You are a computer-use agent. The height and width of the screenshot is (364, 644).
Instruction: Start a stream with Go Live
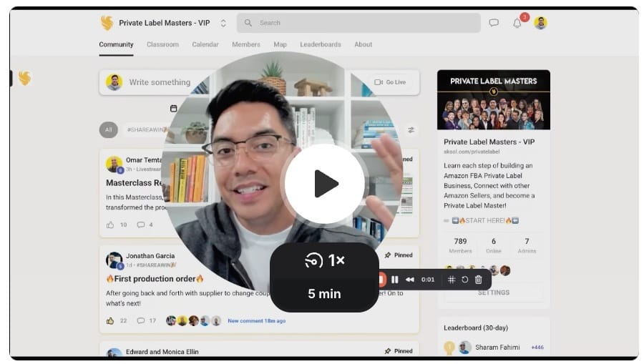coord(390,82)
